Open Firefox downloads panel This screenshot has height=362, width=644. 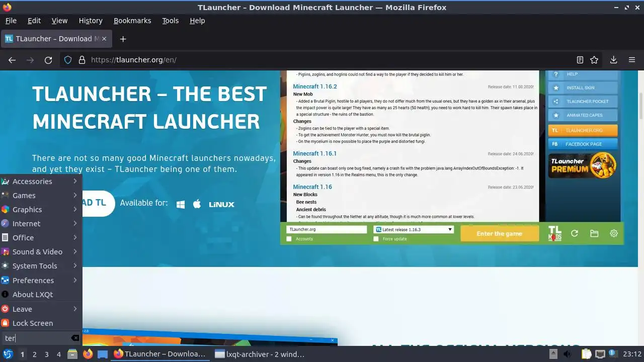pyautogui.click(x=613, y=60)
